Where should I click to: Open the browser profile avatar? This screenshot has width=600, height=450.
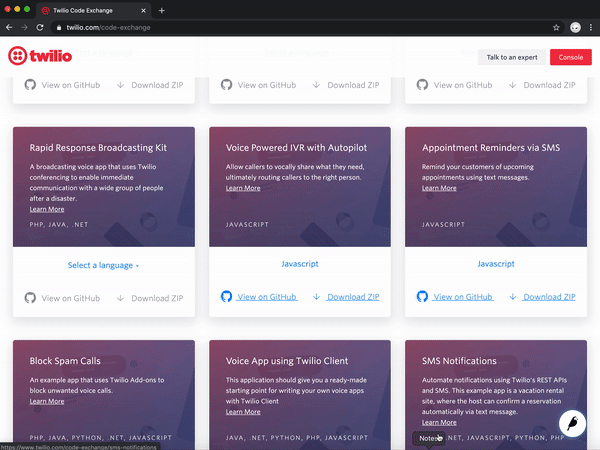pos(575,28)
